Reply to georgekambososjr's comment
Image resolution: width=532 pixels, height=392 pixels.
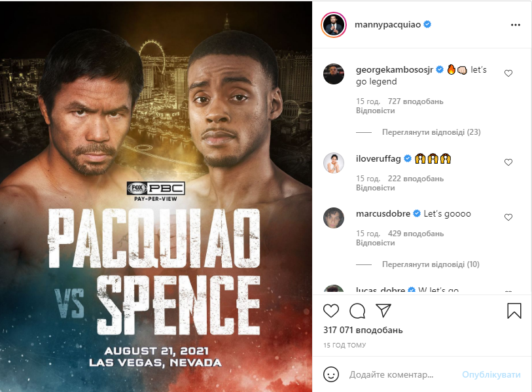tap(375, 112)
